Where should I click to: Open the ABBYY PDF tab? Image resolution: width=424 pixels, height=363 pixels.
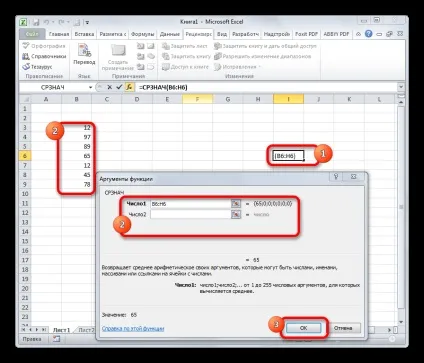pyautogui.click(x=336, y=34)
